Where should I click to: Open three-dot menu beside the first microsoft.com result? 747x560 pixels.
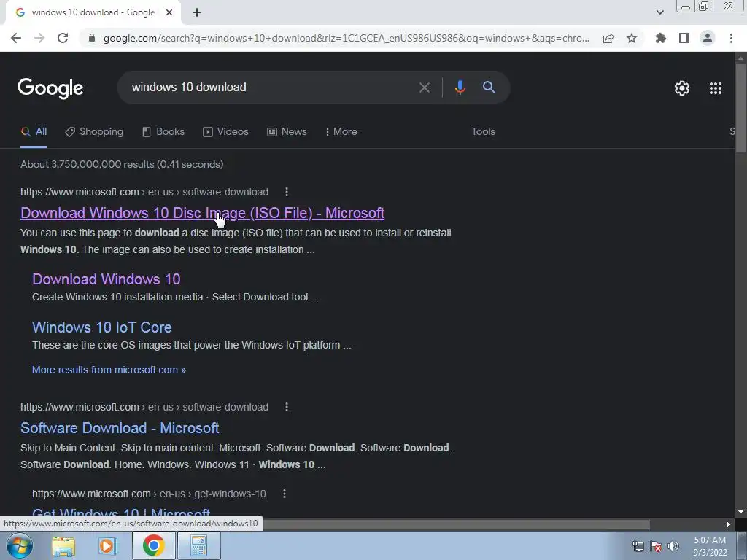click(x=286, y=192)
